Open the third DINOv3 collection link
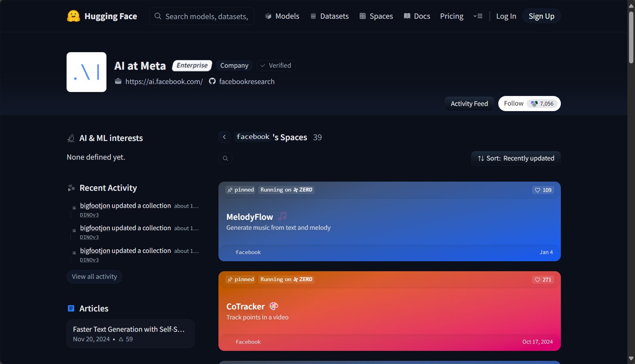This screenshot has width=635, height=364. (89, 260)
